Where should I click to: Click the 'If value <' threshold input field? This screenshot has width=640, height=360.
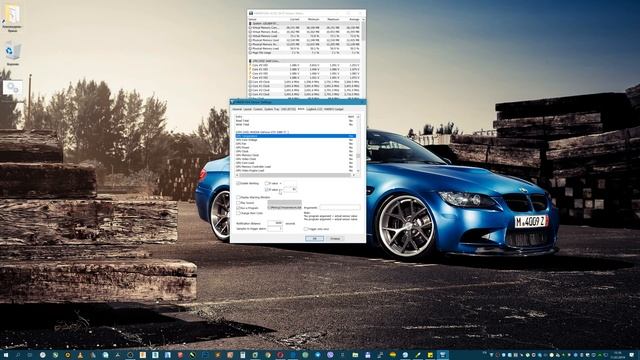(x=290, y=184)
